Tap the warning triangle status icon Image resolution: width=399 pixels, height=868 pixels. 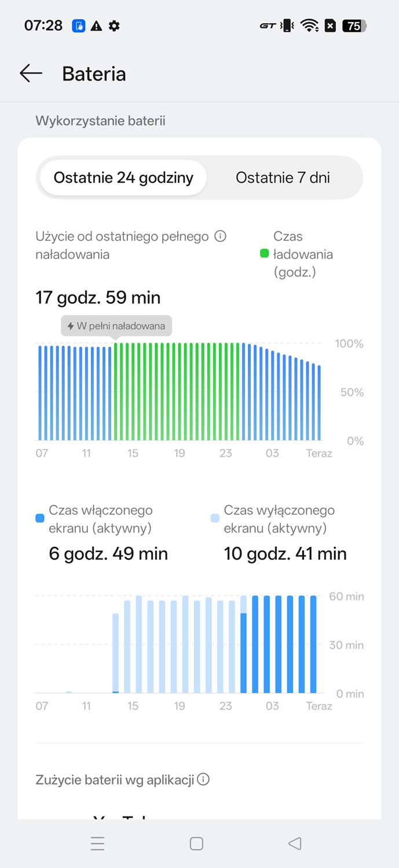coord(97,26)
